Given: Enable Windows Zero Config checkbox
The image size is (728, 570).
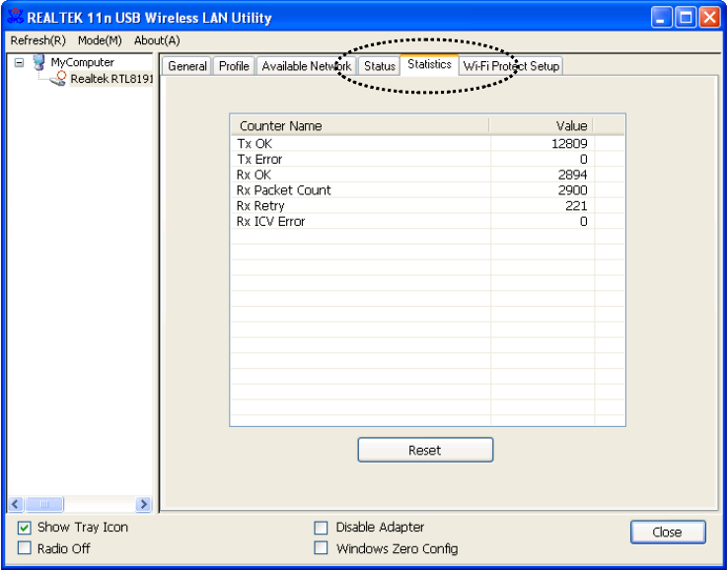Looking at the screenshot, I should click(321, 548).
